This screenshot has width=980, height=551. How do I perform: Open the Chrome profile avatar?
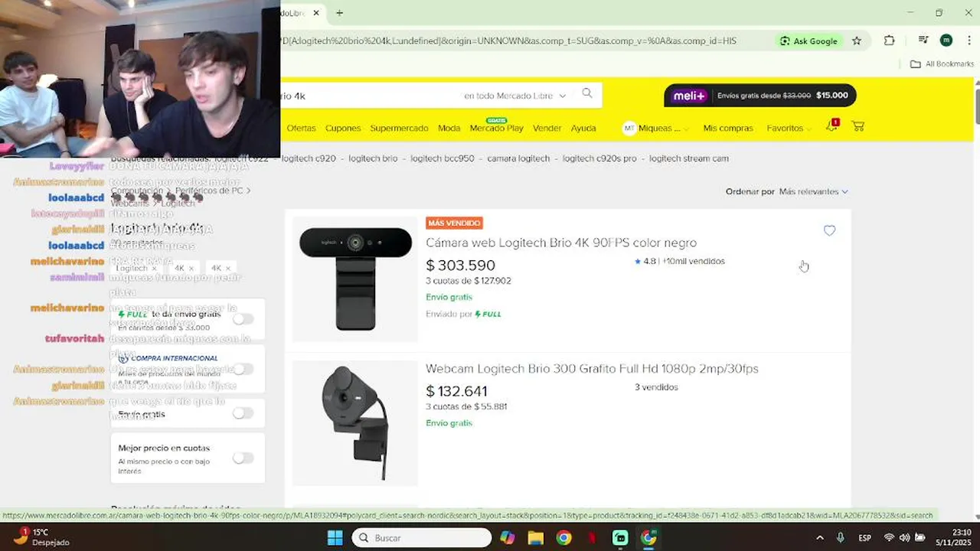coord(946,41)
